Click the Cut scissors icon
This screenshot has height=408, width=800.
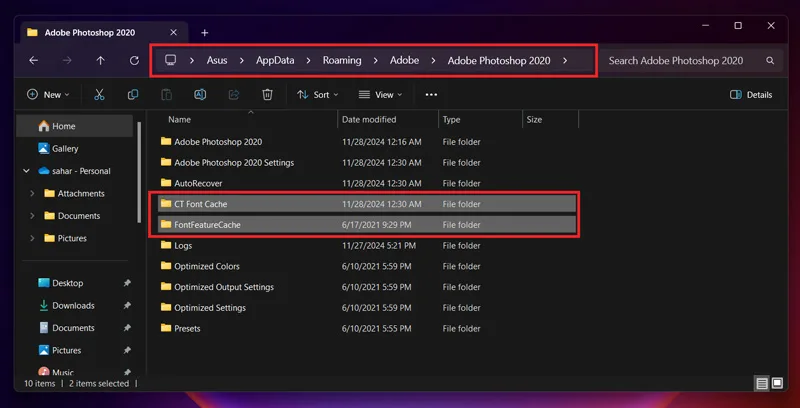click(99, 94)
